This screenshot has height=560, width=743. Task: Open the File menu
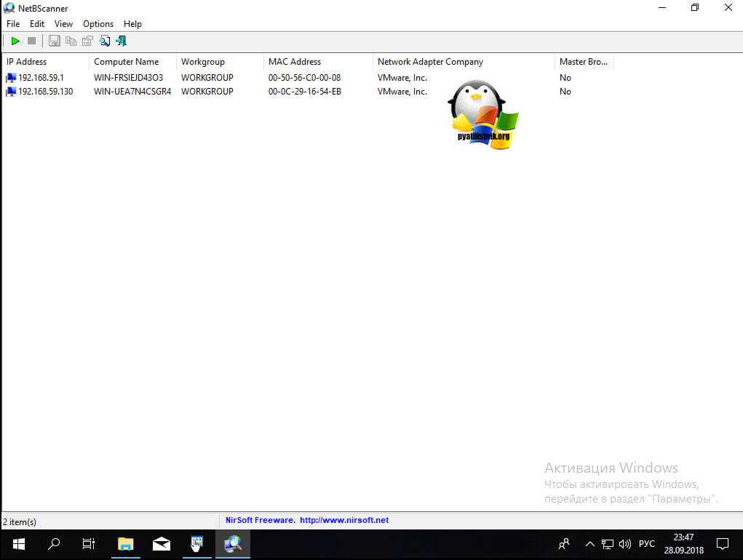point(13,24)
